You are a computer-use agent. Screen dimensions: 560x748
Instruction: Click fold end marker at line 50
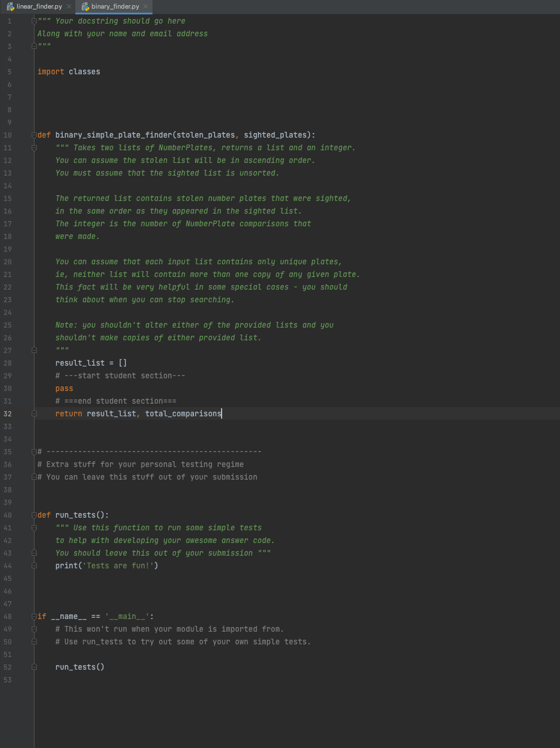[x=34, y=641]
